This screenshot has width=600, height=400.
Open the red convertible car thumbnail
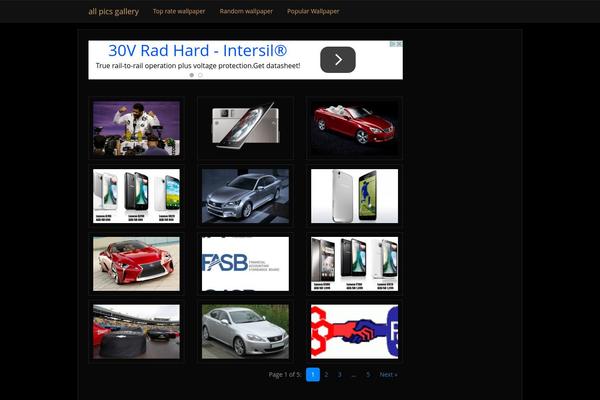tap(354, 128)
